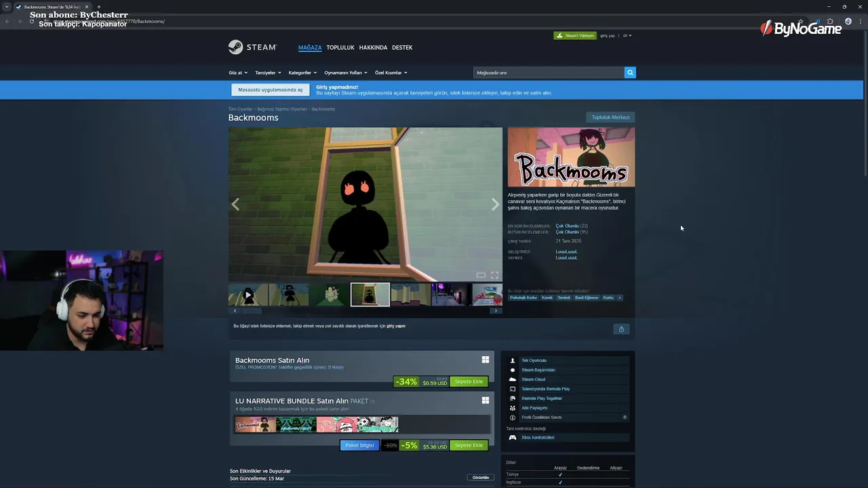
Task: Close the Backmooms browser tab
Action: (x=87, y=7)
